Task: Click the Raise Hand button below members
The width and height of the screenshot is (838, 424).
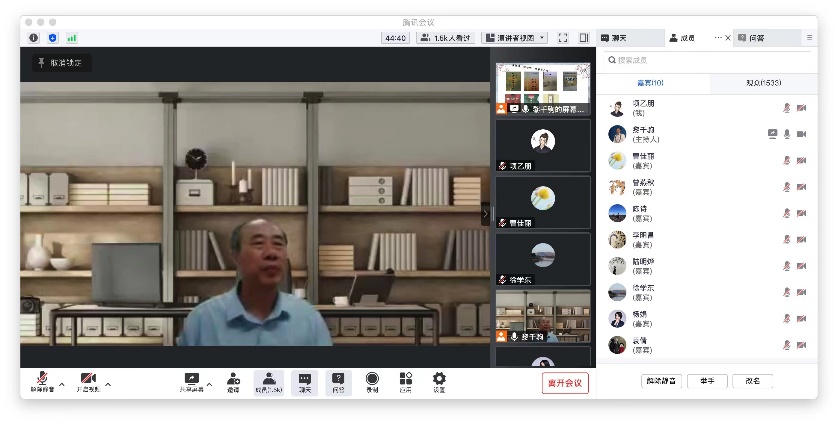Action: click(x=706, y=381)
